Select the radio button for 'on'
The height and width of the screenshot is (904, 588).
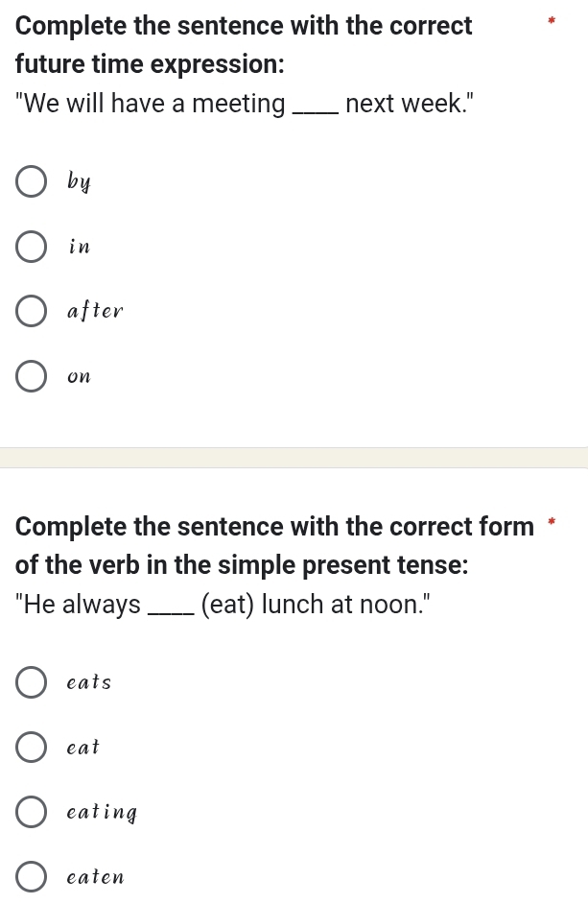click(32, 376)
